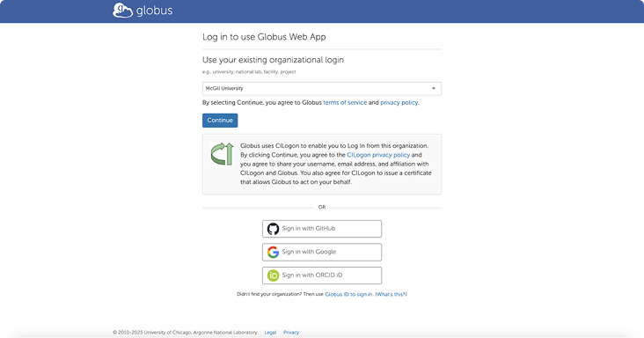644x338 pixels.
Task: Click the Globus cloud logo icon
Action: coord(123,11)
